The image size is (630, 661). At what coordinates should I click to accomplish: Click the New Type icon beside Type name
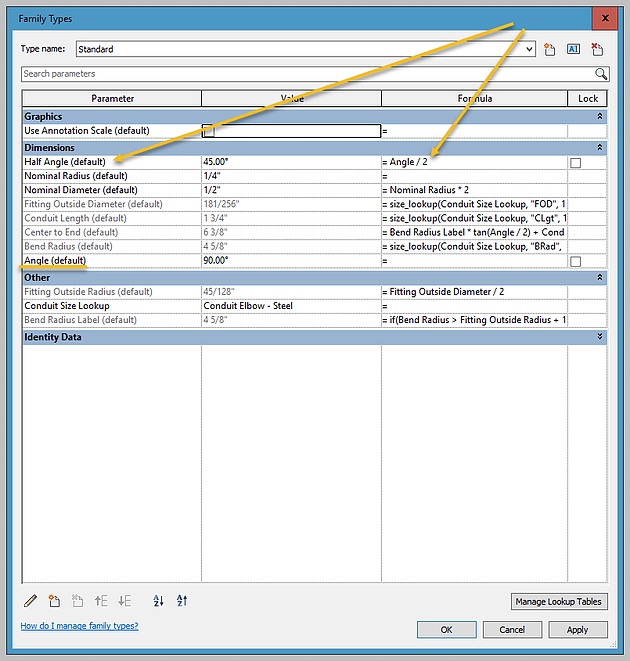pyautogui.click(x=549, y=49)
